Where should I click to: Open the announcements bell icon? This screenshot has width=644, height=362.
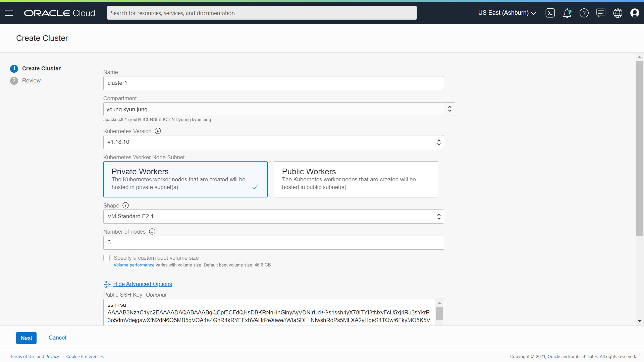[x=567, y=13]
